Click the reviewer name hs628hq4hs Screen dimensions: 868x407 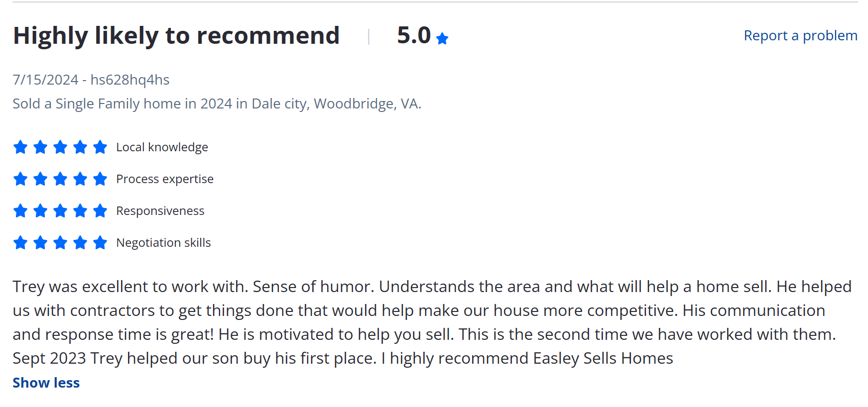(x=130, y=80)
